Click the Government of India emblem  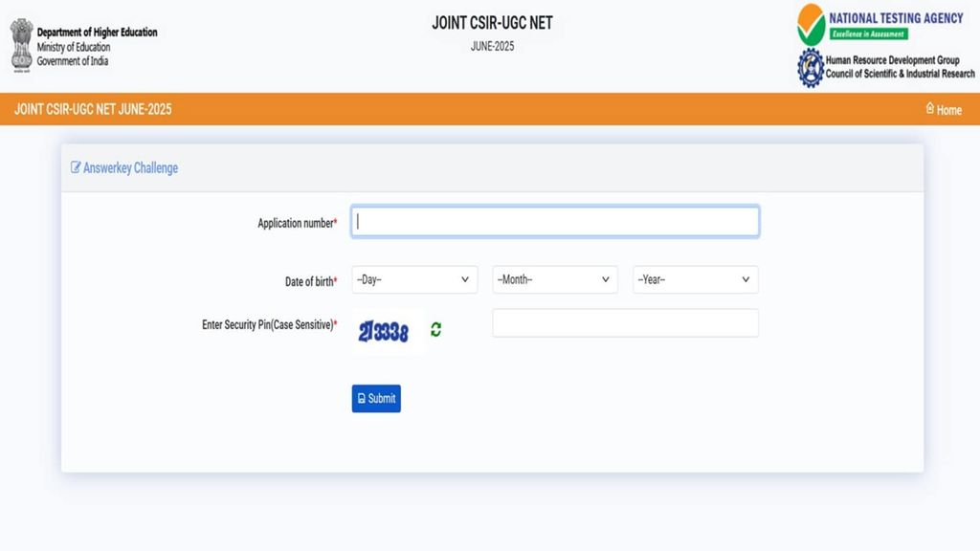22,45
